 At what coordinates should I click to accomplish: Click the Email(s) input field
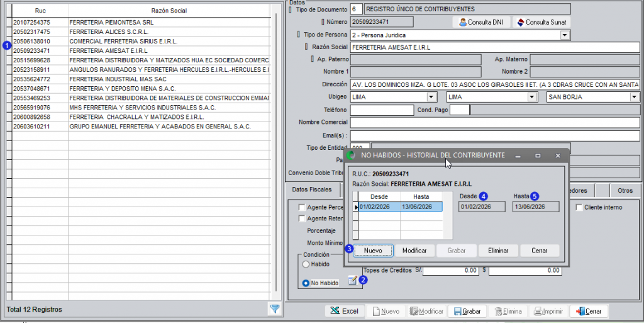point(495,135)
